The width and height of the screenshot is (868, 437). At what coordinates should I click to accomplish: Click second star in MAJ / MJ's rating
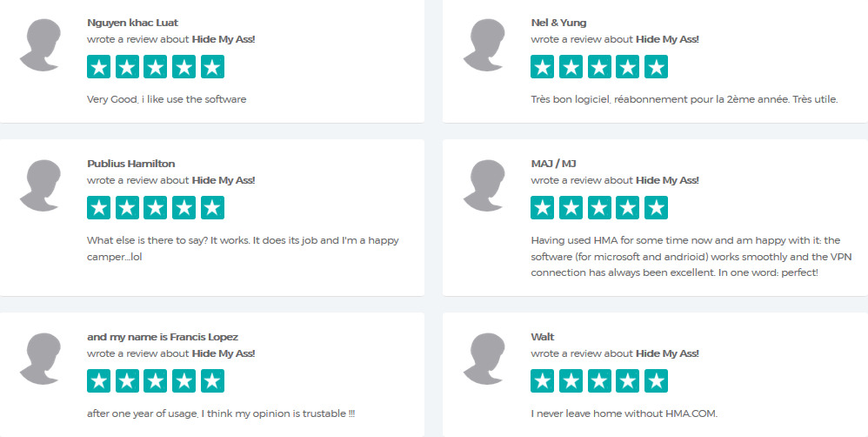571,208
